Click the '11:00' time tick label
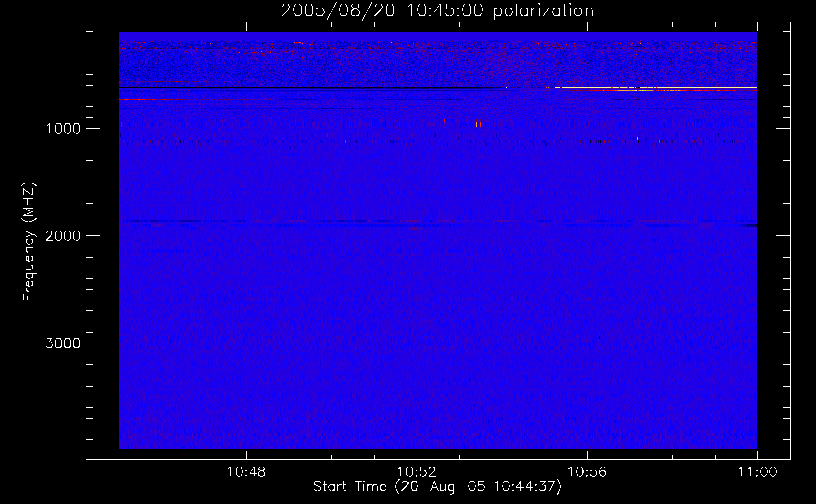 point(757,472)
